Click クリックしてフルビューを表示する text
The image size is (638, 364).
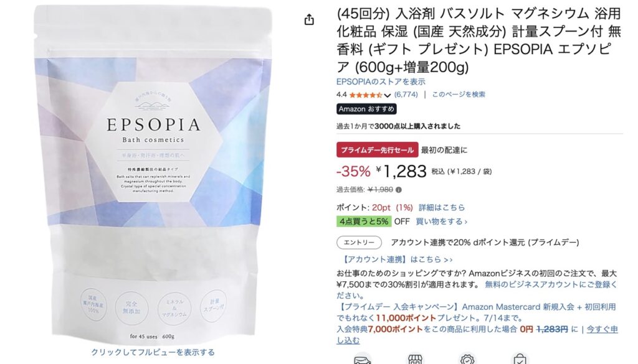[x=153, y=352]
